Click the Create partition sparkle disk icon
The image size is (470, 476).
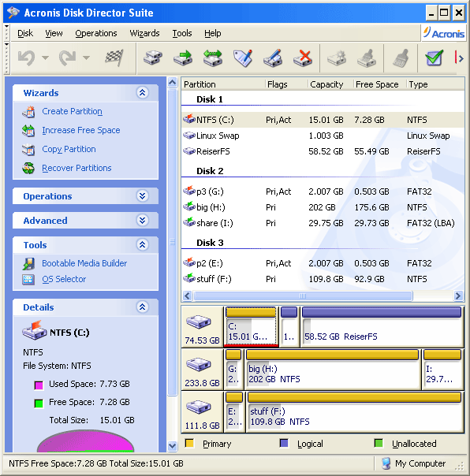tap(337, 58)
